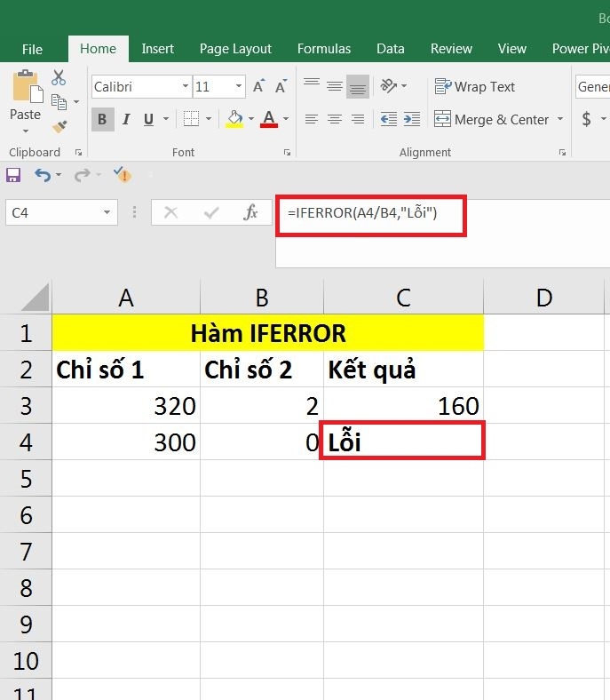Select column A header
Viewport: 610px width, 700px height.
pos(126,297)
